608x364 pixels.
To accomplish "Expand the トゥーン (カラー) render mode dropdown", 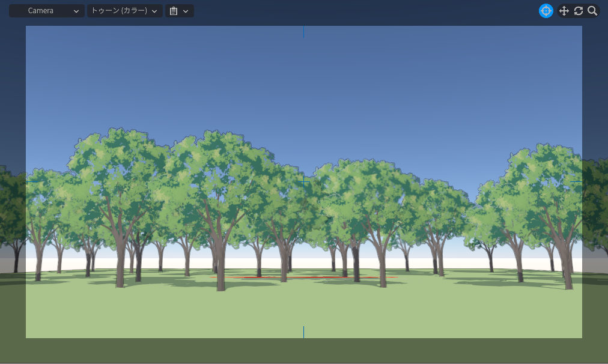I will 124,11.
